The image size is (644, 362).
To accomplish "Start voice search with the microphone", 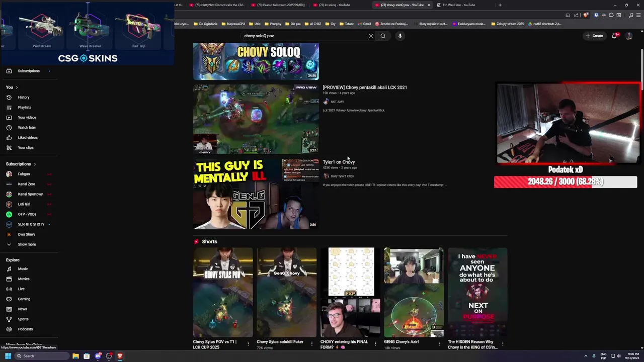I will click(x=400, y=36).
